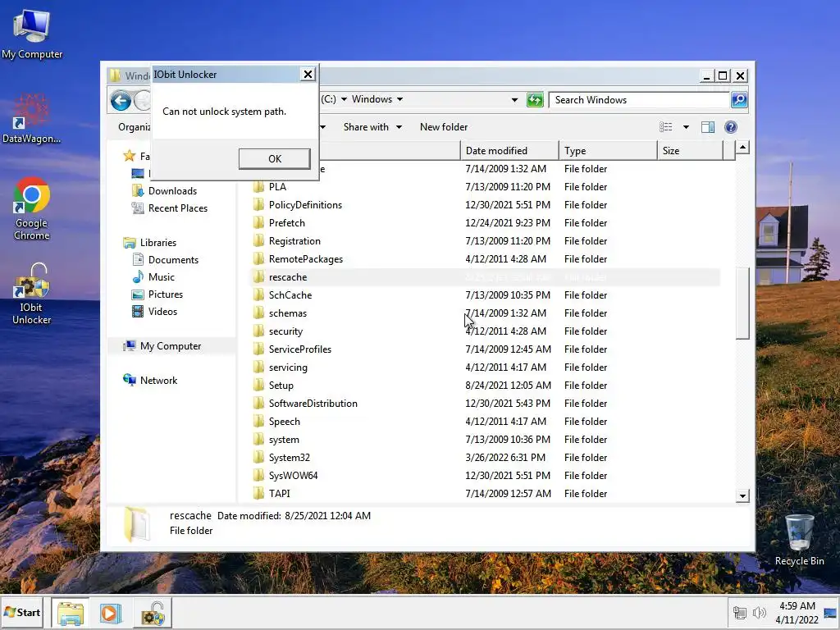840x630 pixels.
Task: Launch Google Chrome from desktop
Action: (32, 209)
